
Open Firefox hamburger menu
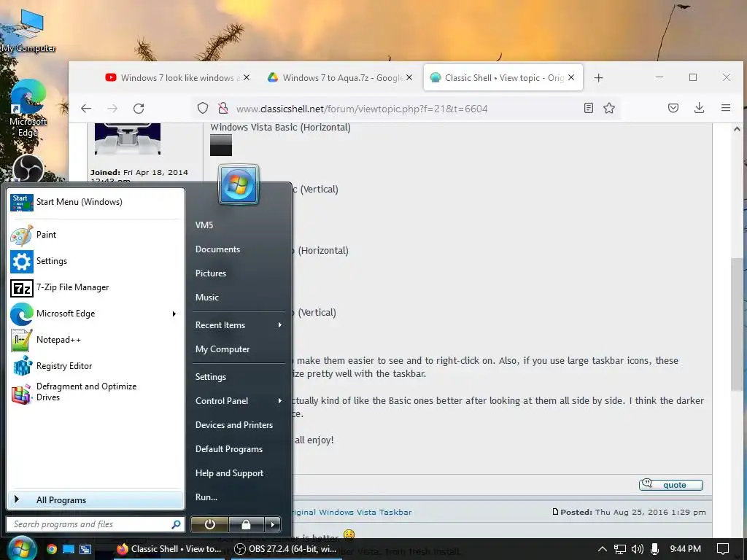pyautogui.click(x=726, y=108)
